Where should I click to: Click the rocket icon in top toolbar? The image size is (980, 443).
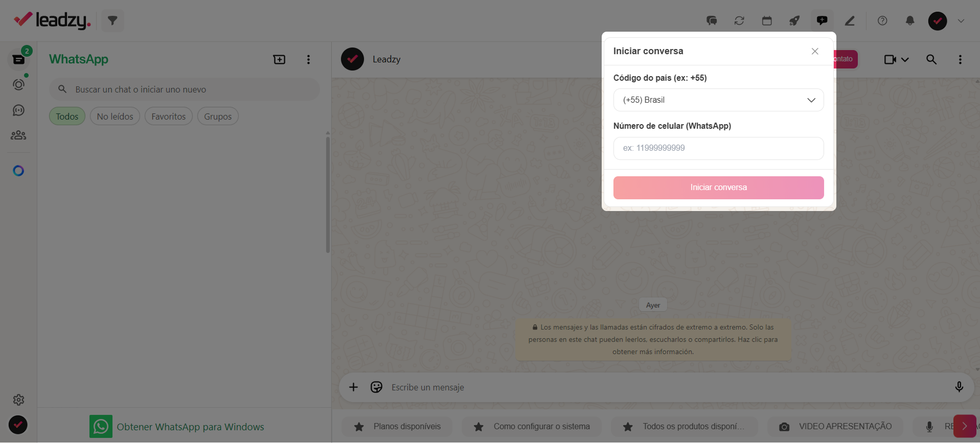point(794,21)
